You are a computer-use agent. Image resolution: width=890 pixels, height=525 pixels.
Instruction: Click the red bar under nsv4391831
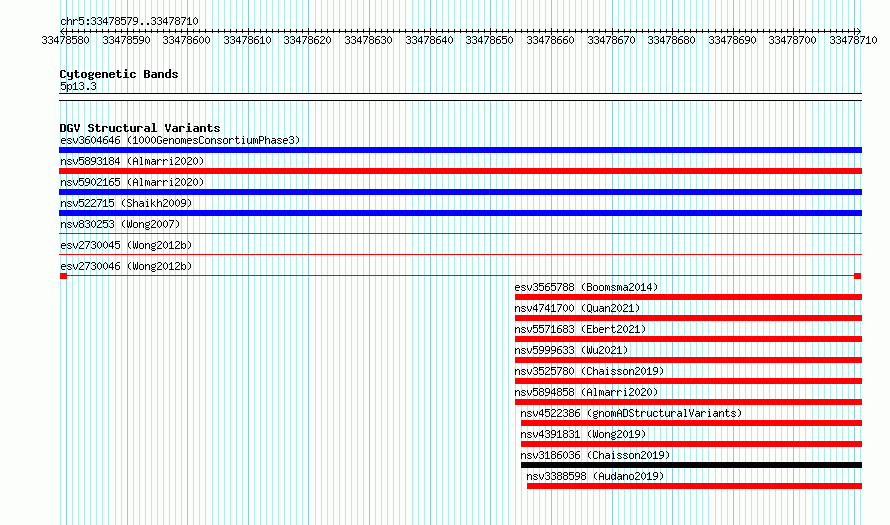click(691, 444)
